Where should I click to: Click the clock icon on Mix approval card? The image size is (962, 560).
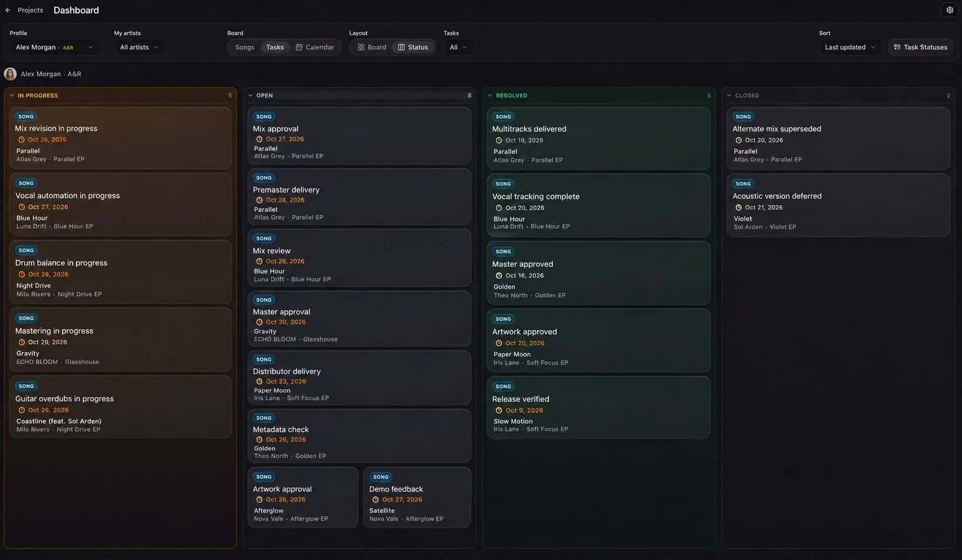click(x=259, y=139)
